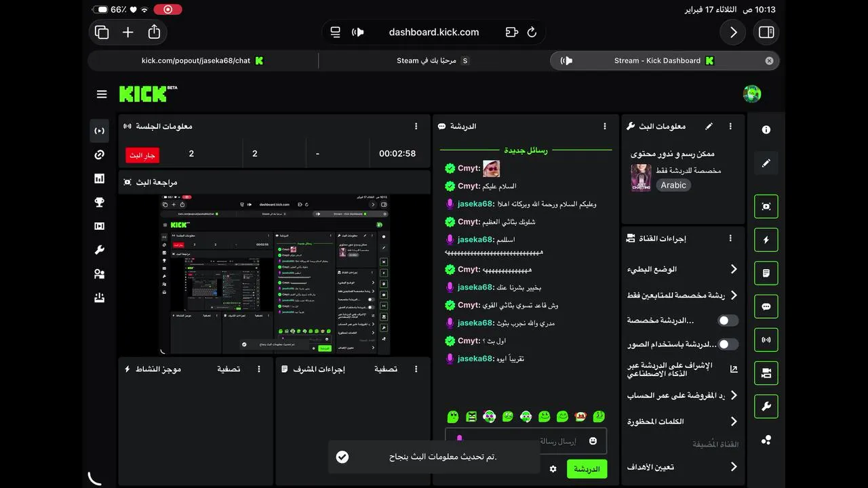868x488 pixels.
Task: Click the green chat send button
Action: click(x=587, y=469)
